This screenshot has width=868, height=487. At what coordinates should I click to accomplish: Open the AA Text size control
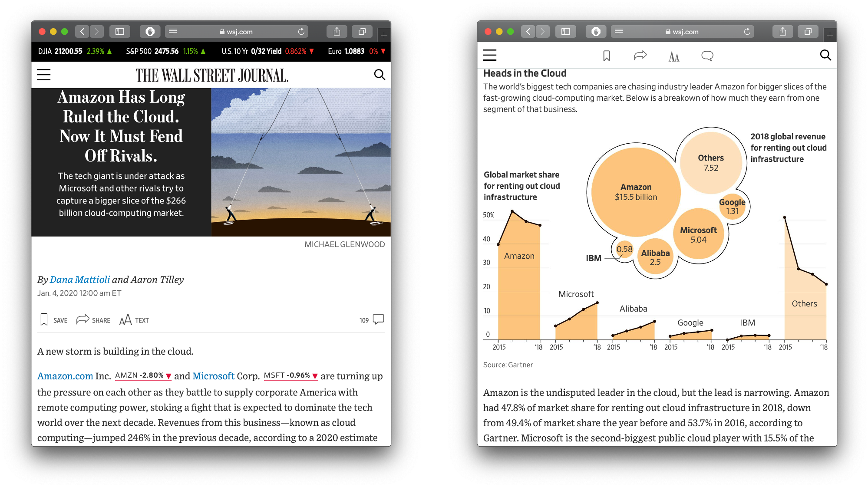coord(125,320)
